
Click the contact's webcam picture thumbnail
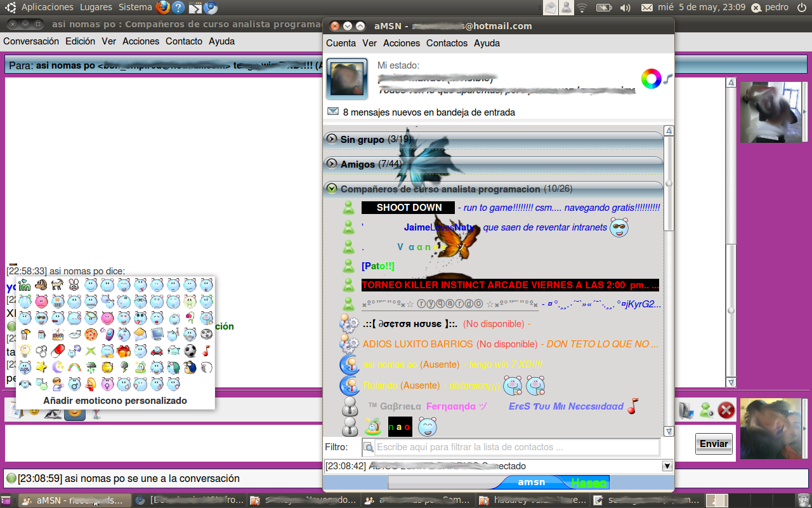[x=770, y=112]
